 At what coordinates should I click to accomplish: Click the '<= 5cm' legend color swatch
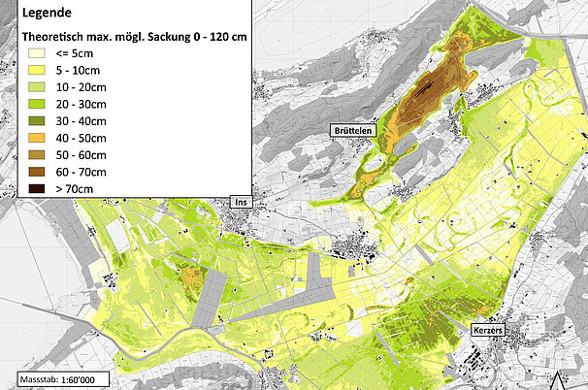point(39,53)
